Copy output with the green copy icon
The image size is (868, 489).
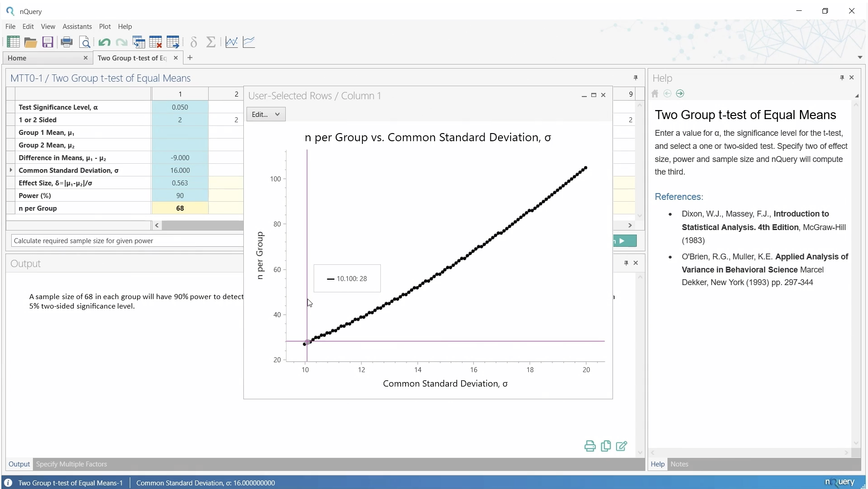tap(606, 446)
